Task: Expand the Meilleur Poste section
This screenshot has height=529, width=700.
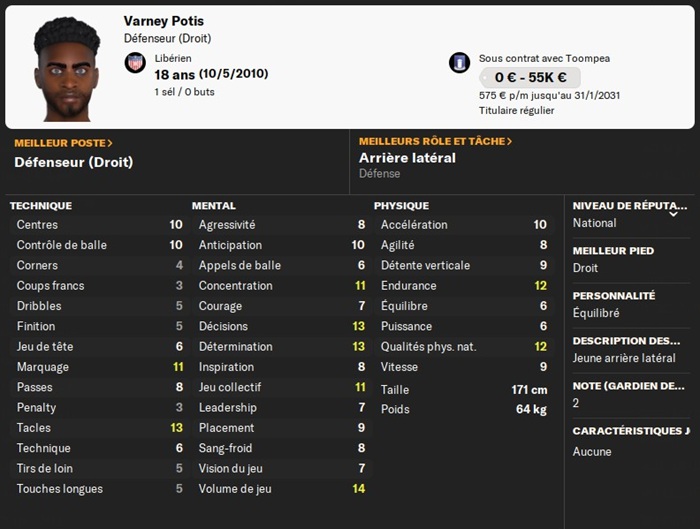Action: (63, 143)
